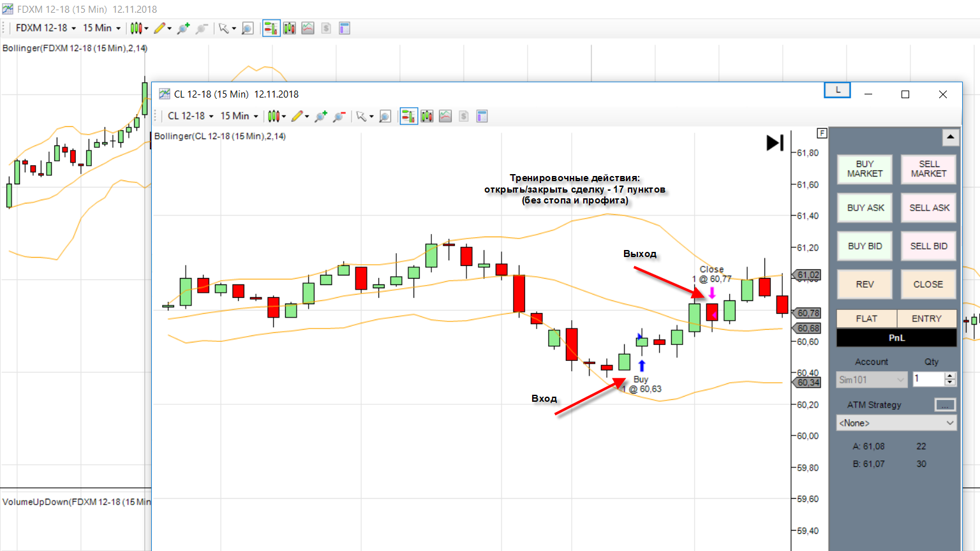Click the 60,34 price marker on axis
The height and width of the screenshot is (551, 980).
(x=807, y=383)
